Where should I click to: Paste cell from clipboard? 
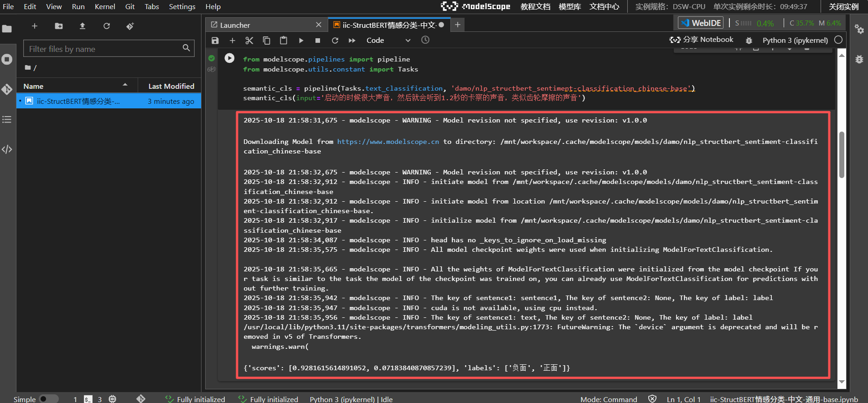(x=284, y=41)
